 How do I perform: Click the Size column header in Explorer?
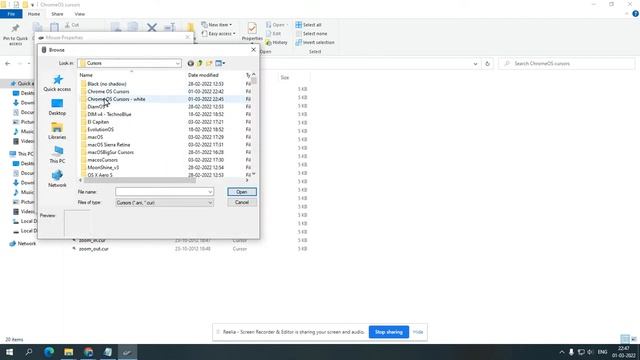[x=285, y=78]
